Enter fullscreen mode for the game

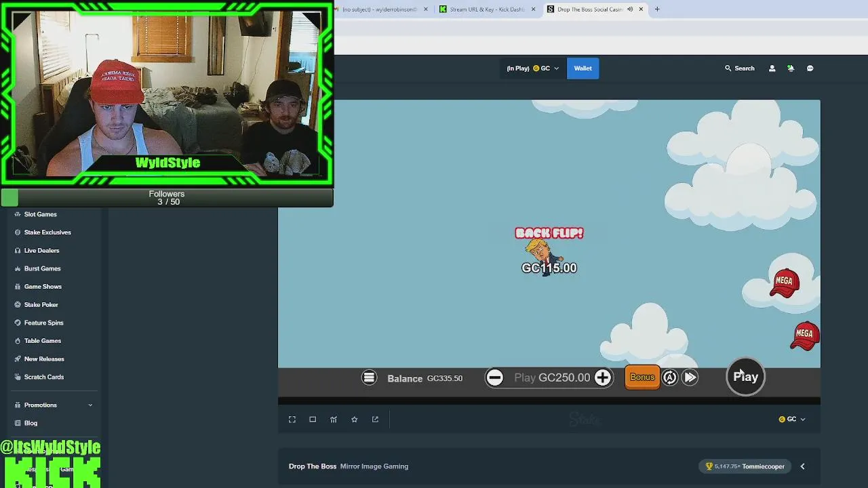(292, 420)
